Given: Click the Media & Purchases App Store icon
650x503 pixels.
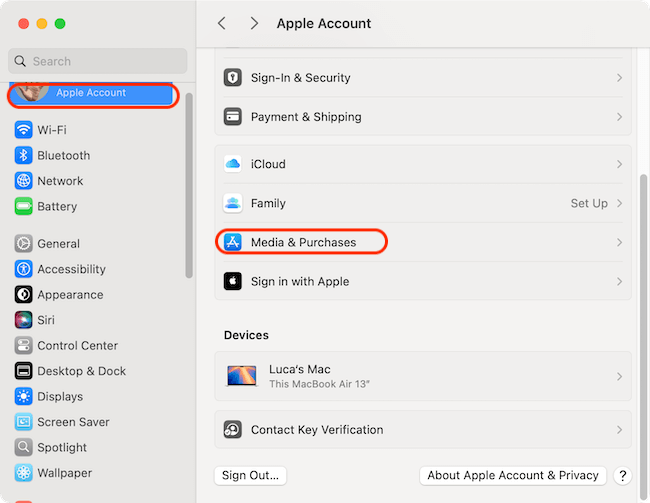Looking at the screenshot, I should [x=233, y=242].
